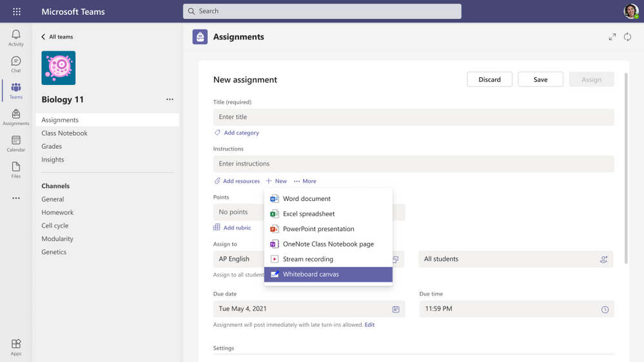Open the Modularity channel
The height and width of the screenshot is (362, 644).
click(57, 238)
